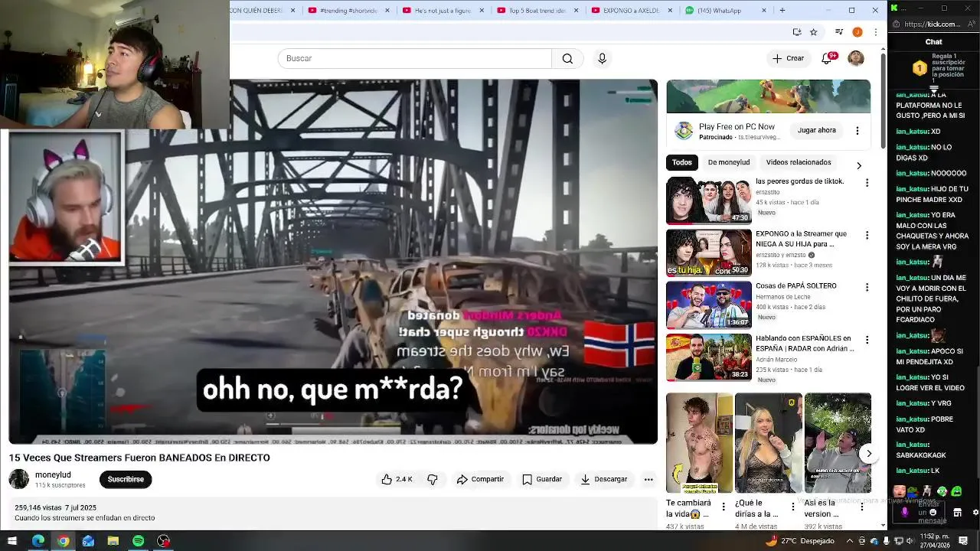This screenshot has width=980, height=551.
Task: Open YouTube notifications bell
Action: pos(826,58)
